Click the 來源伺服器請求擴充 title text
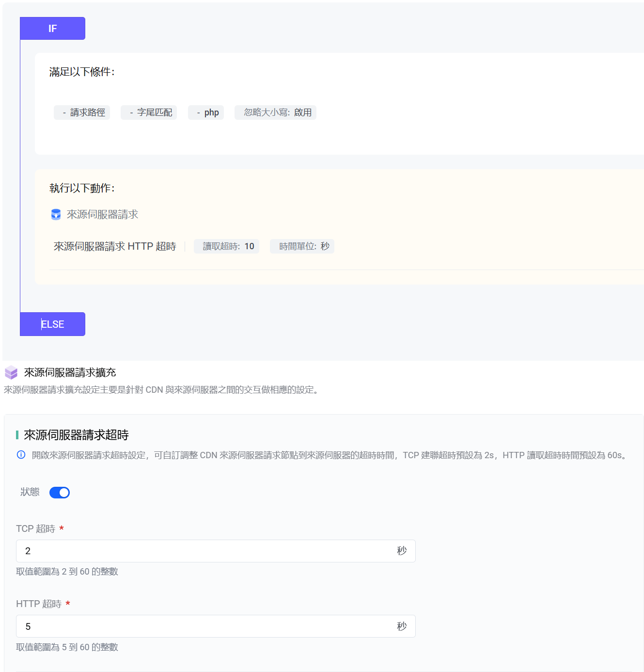Viewport: 644px width, 672px height. pos(70,372)
